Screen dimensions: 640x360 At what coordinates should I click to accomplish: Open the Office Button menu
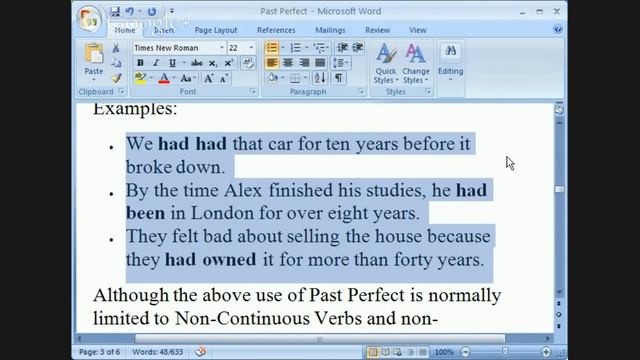click(89, 19)
